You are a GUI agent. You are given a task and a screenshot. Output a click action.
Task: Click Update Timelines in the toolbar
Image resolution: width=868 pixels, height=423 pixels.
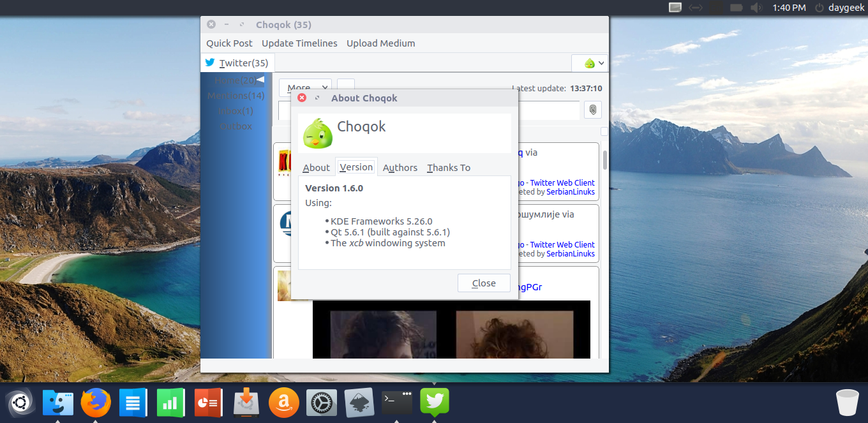click(299, 43)
